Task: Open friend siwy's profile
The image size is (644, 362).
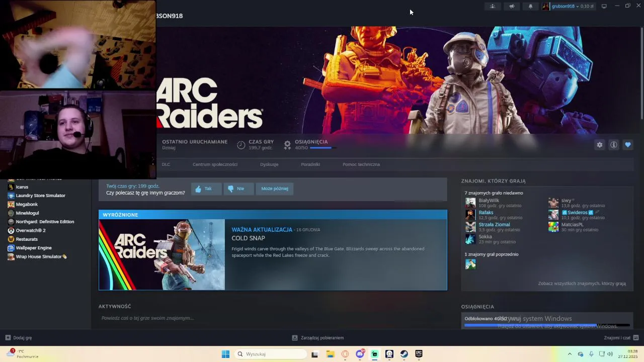Action: point(567,201)
